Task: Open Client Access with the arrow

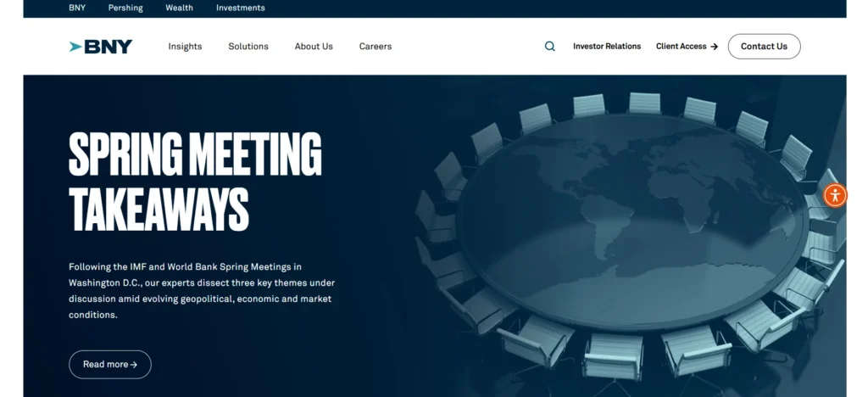Action: 687,47
